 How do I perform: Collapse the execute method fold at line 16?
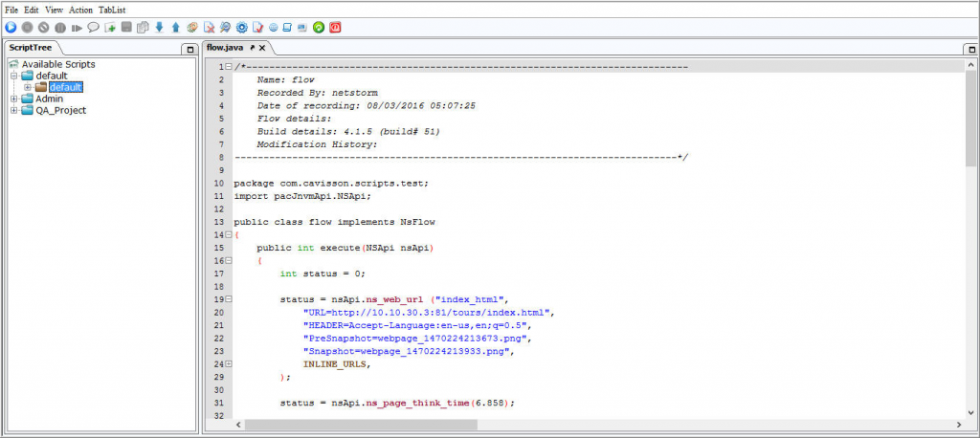(x=229, y=260)
